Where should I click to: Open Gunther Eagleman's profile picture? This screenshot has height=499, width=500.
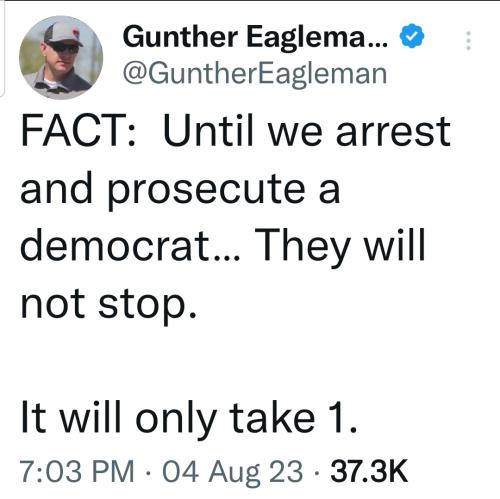(x=61, y=57)
